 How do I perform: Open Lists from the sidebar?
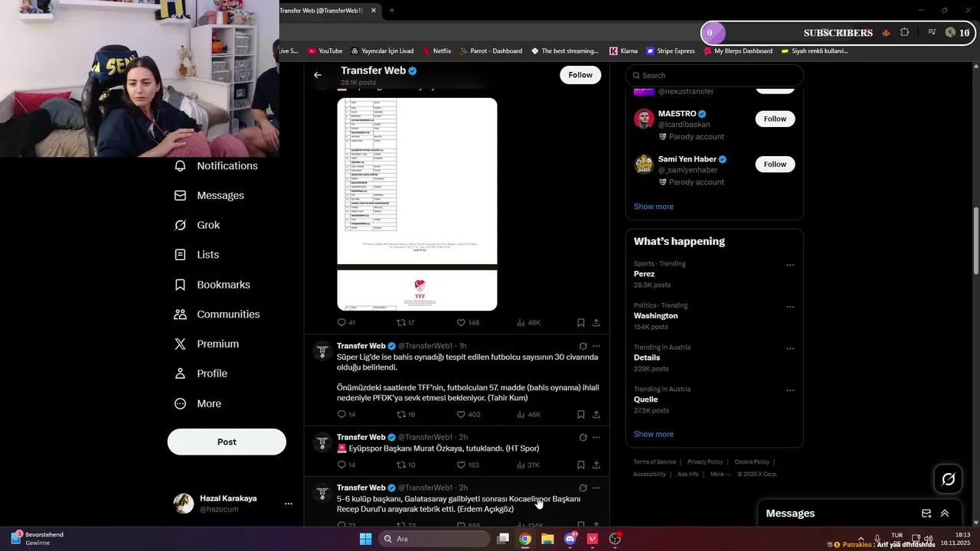tap(197, 255)
